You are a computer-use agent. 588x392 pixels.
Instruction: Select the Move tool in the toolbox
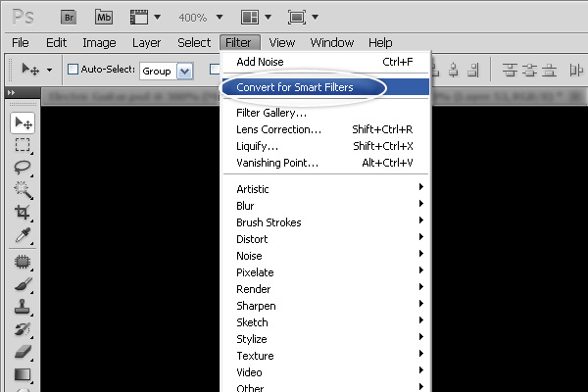coord(23,123)
